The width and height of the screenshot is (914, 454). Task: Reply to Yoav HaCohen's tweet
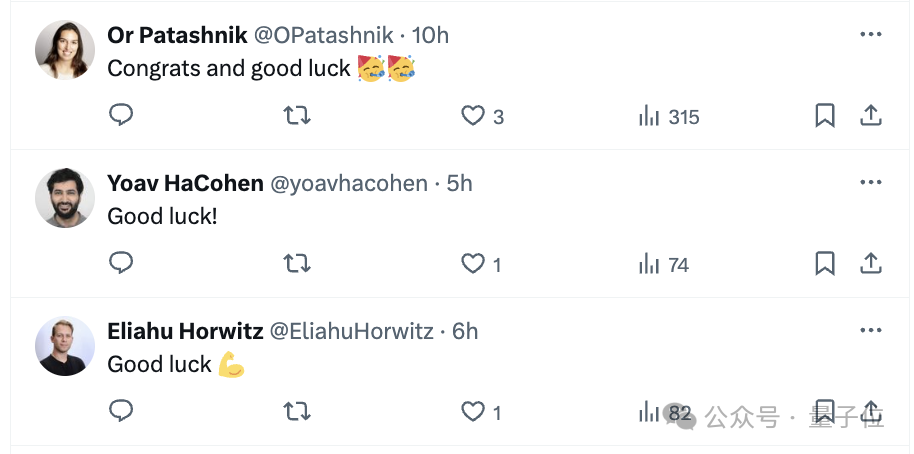point(121,264)
